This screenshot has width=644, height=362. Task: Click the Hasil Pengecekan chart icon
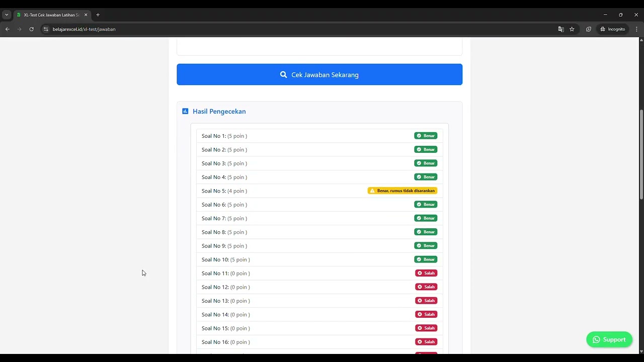(x=185, y=111)
